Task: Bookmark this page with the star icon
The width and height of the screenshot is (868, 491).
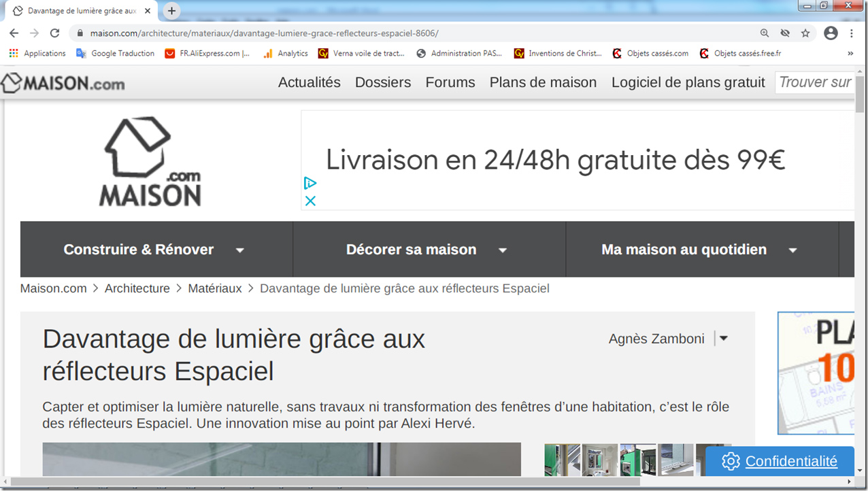Action: pos(805,33)
